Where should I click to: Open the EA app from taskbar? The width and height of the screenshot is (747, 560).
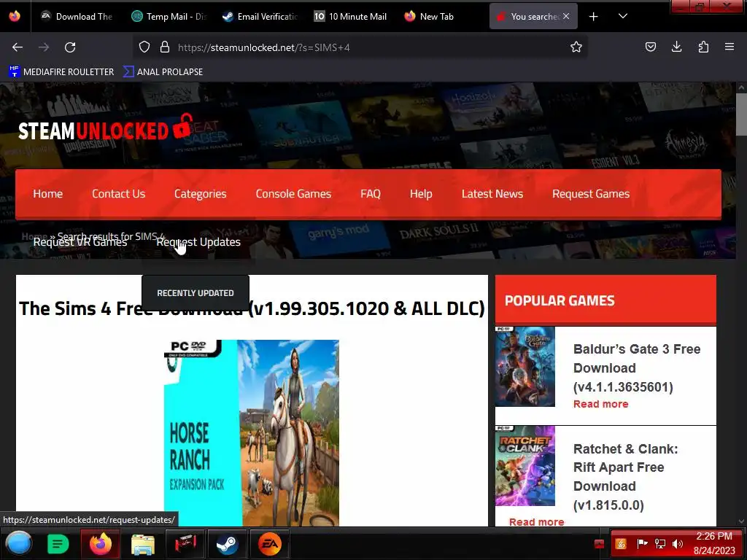click(269, 544)
